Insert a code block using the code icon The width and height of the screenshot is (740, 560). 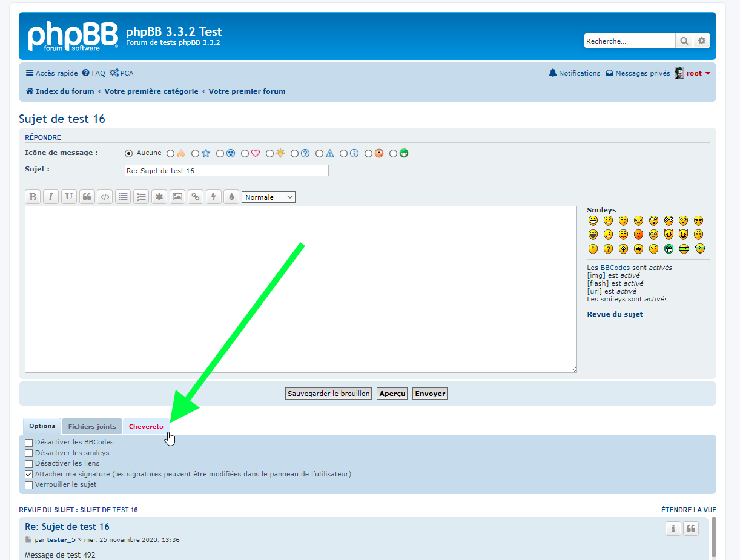pyautogui.click(x=105, y=197)
